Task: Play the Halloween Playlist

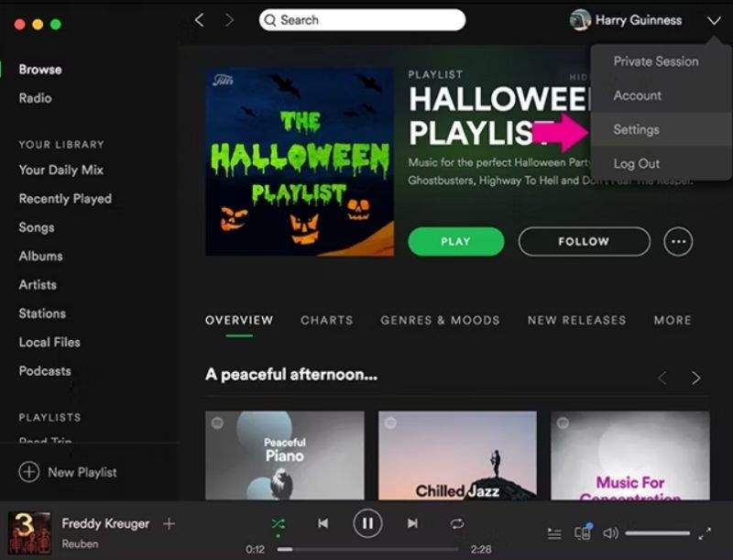Action: coord(455,242)
